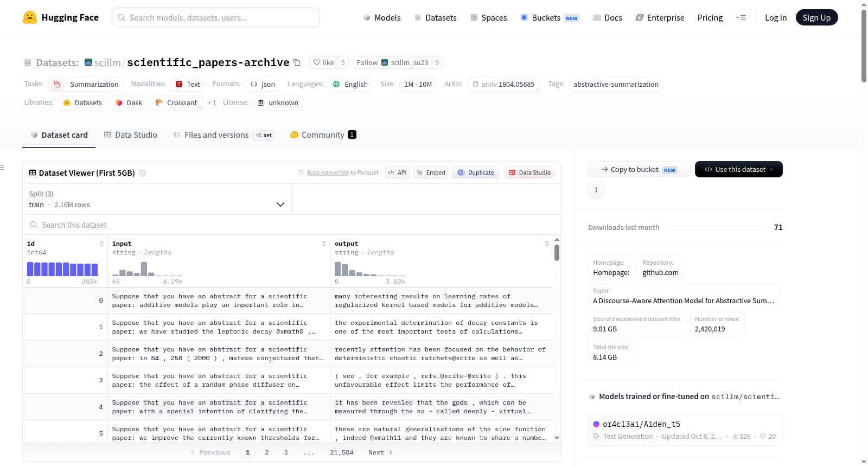Click the scillm organization avatar
Viewport: 868px width, 467px height.
tap(88, 62)
